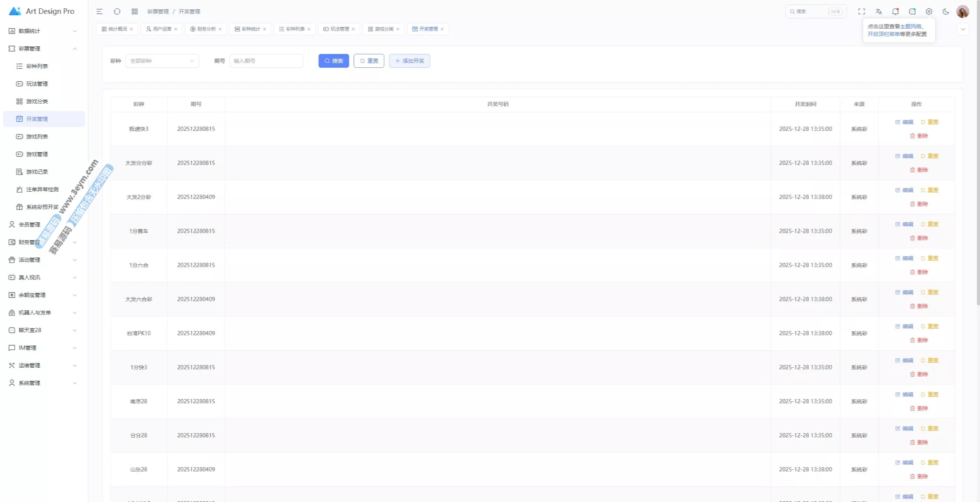Click 编辑 for the 极速快3 row

pos(904,122)
